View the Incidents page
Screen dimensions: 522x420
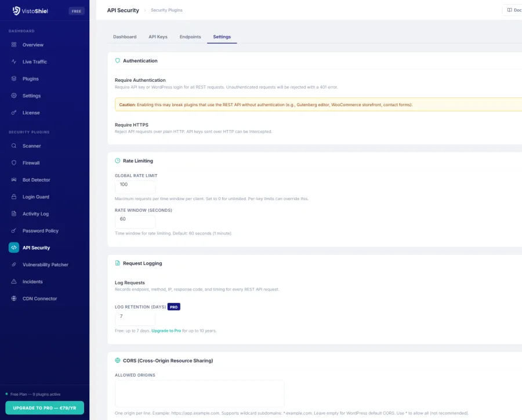(34, 281)
